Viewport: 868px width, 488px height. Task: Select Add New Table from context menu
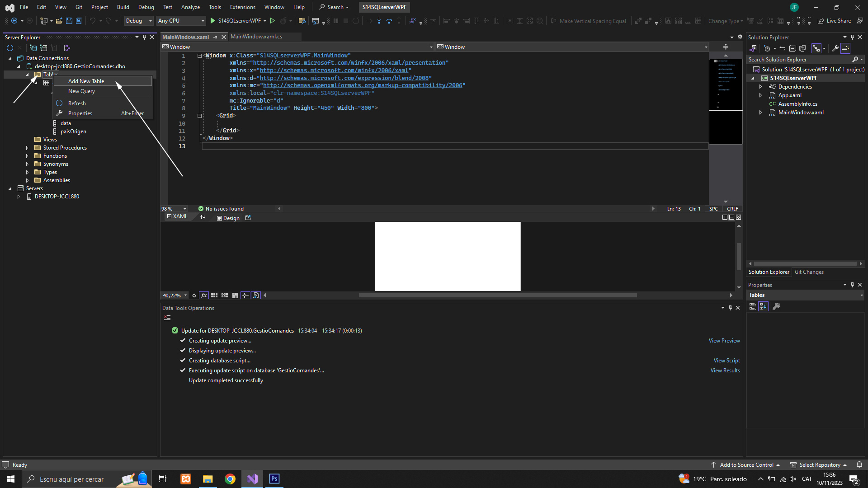pos(86,81)
